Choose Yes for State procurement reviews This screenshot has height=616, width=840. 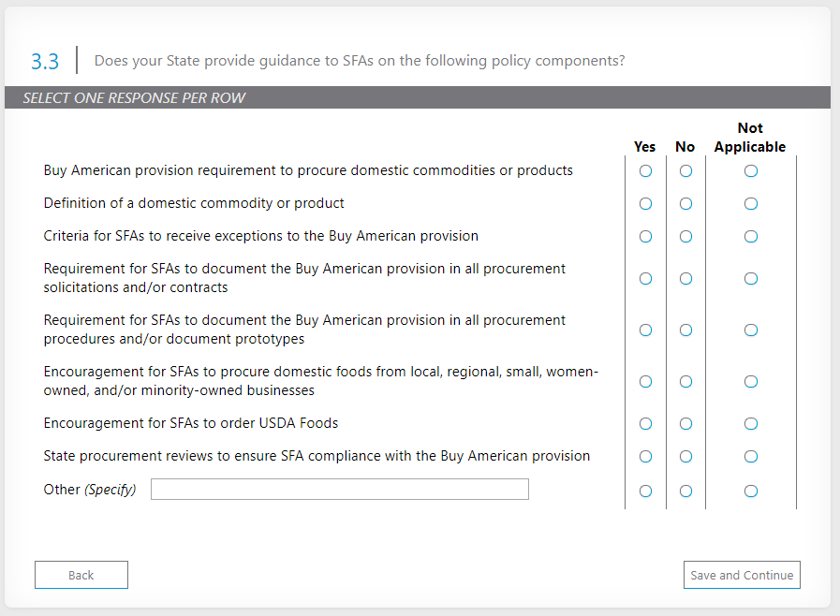point(645,457)
